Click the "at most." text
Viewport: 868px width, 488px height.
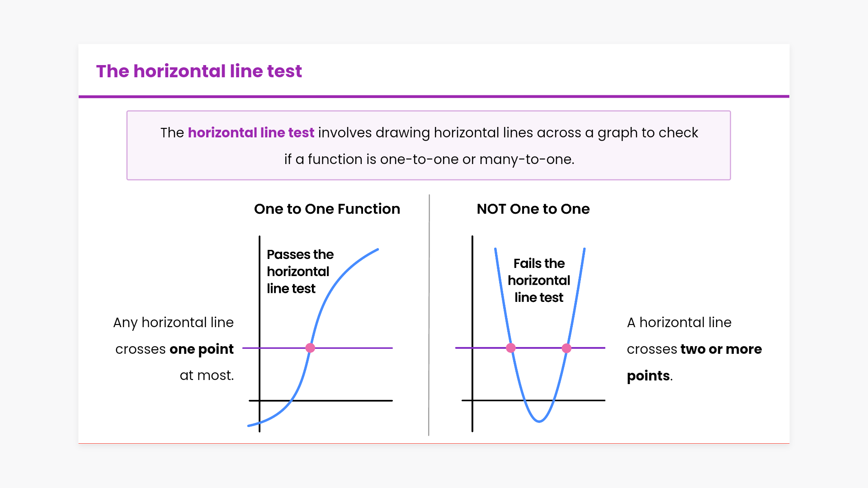click(207, 375)
